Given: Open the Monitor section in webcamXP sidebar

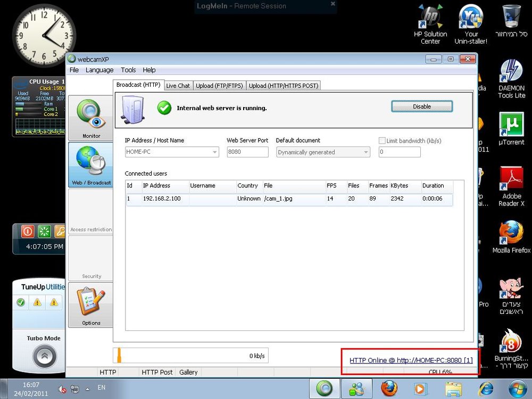Looking at the screenshot, I should 90,118.
